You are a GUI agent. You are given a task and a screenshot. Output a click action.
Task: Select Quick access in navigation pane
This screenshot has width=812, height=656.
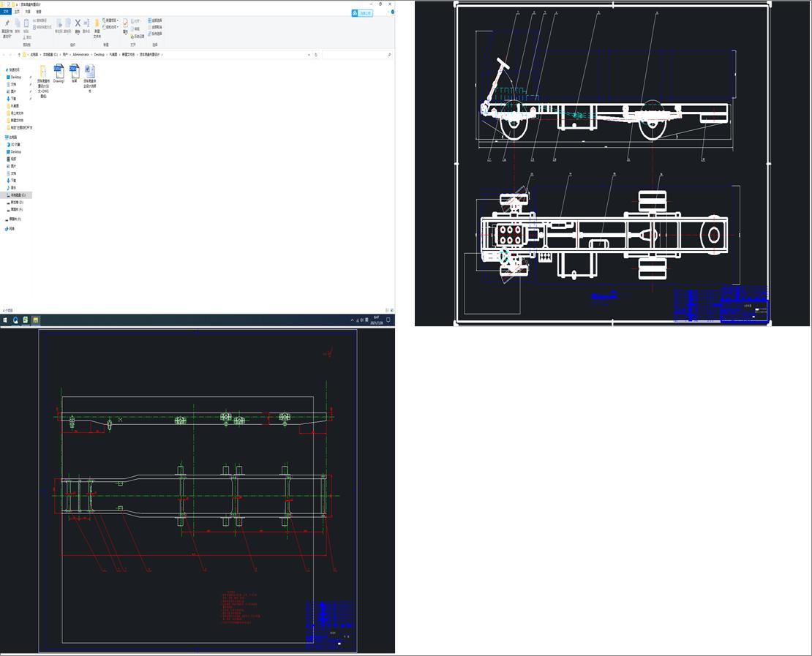(x=14, y=70)
